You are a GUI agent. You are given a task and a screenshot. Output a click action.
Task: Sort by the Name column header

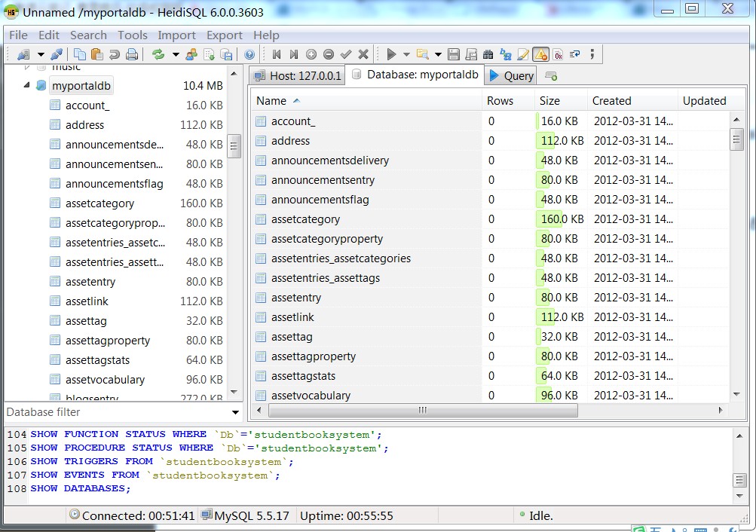pyautogui.click(x=366, y=101)
